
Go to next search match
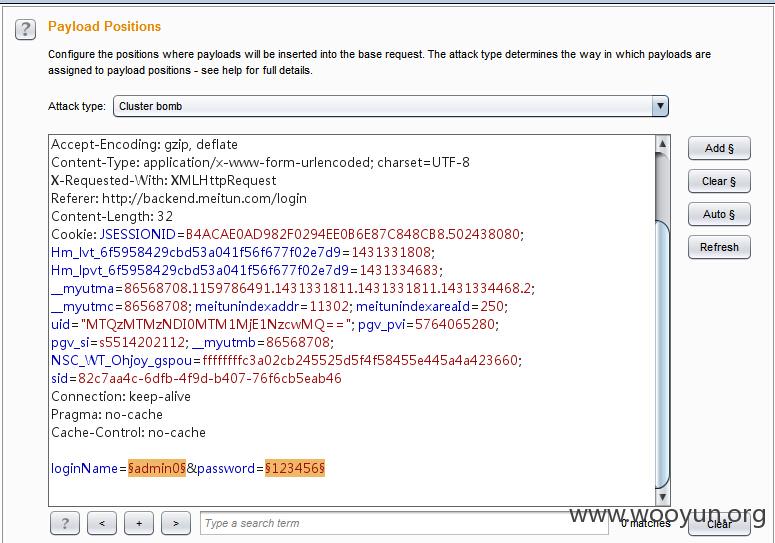176,523
